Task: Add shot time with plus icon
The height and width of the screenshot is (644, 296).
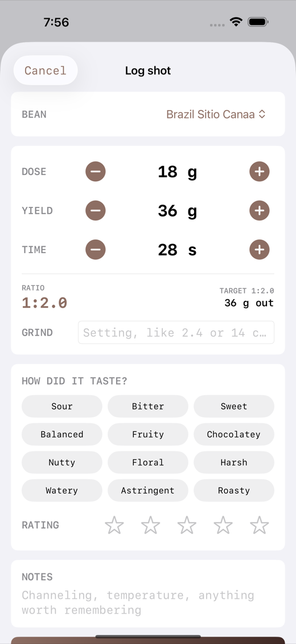Action: [x=260, y=250]
